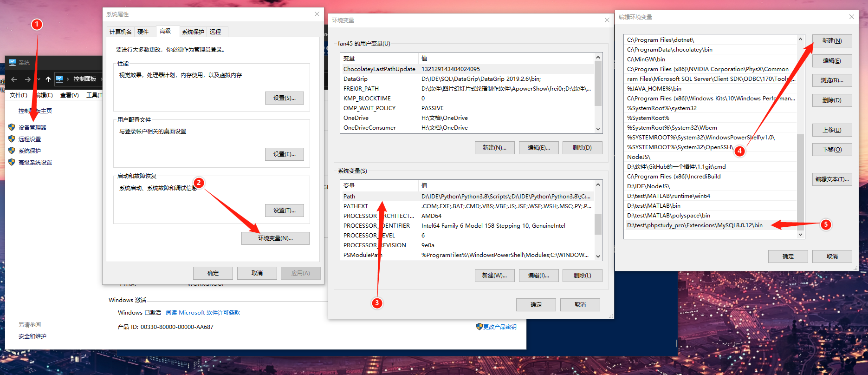Viewport: 868px width, 375px height.
Task: Click 编辑(I)... for system variables
Action: pyautogui.click(x=538, y=275)
